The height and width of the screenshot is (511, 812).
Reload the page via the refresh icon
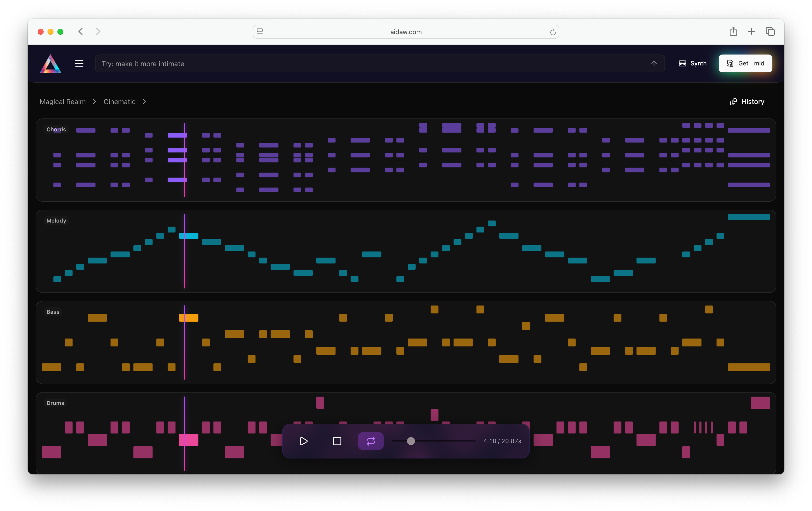click(x=553, y=32)
